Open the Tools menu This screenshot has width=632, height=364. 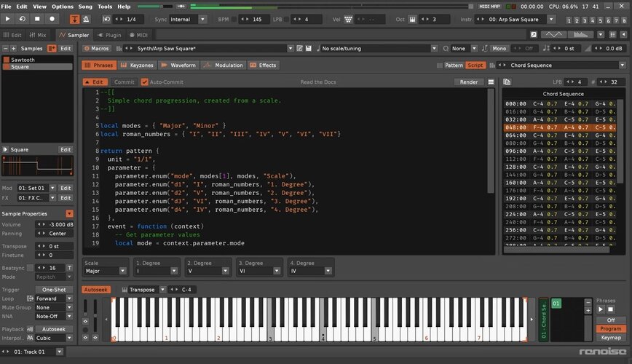pos(105,7)
